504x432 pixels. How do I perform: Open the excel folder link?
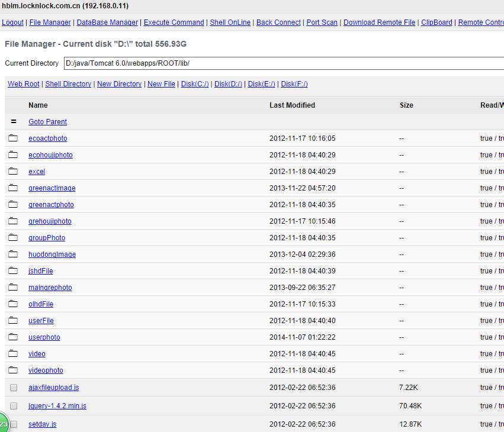pyautogui.click(x=37, y=172)
